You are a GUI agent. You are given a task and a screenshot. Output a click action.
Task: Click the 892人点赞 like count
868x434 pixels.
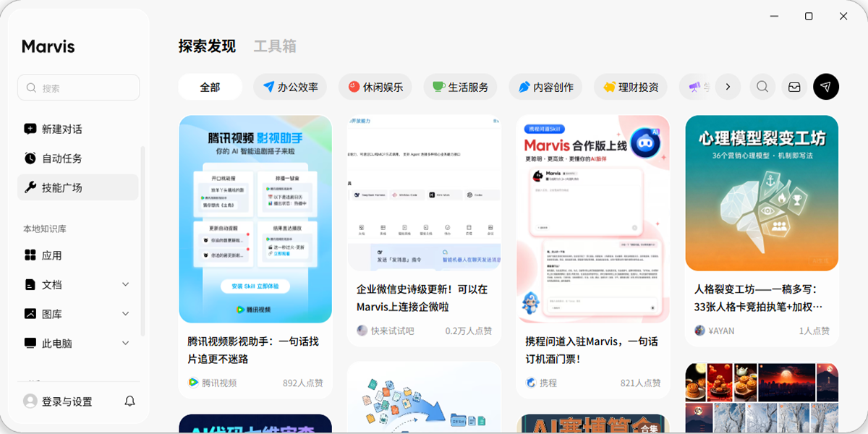303,383
